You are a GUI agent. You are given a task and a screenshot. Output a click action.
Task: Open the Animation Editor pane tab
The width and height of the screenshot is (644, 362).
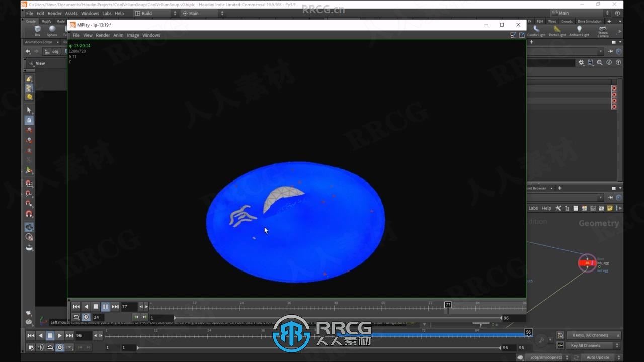39,42
